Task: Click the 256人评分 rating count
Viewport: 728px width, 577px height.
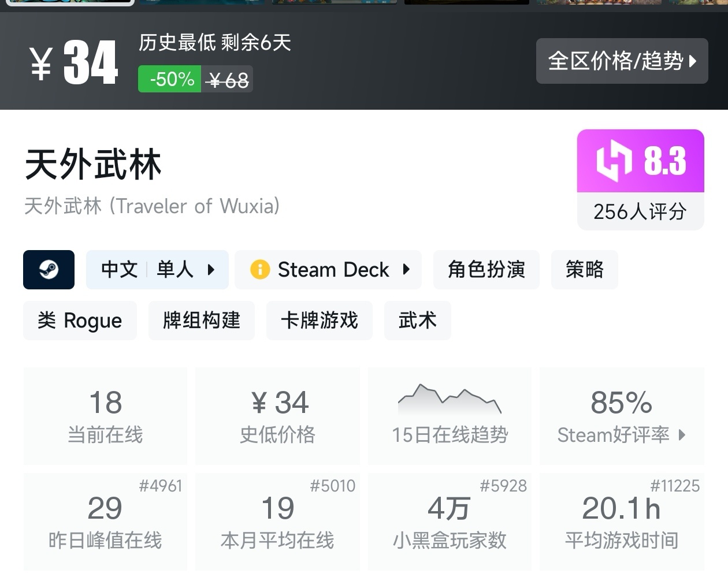Action: (640, 212)
